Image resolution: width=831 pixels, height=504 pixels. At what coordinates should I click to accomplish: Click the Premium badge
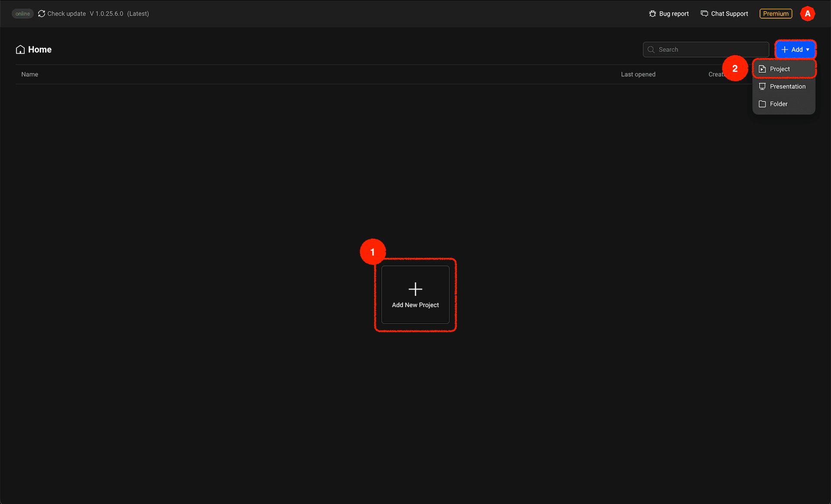pyautogui.click(x=776, y=14)
